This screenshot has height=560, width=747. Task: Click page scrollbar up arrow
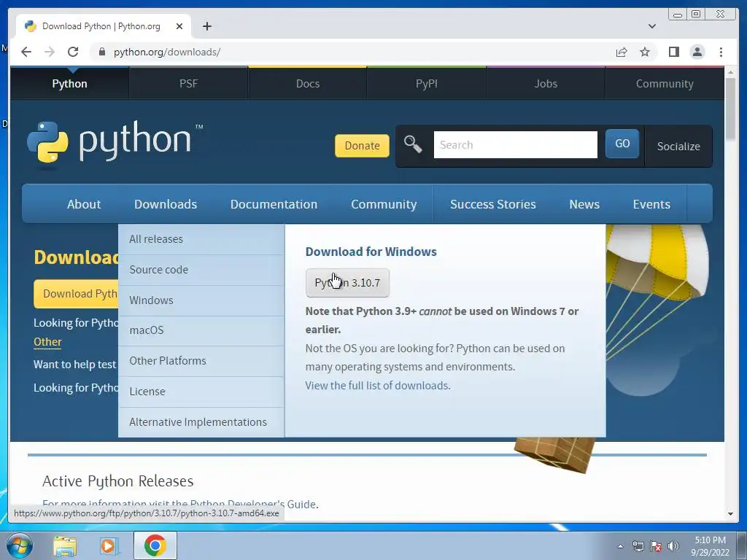point(730,72)
